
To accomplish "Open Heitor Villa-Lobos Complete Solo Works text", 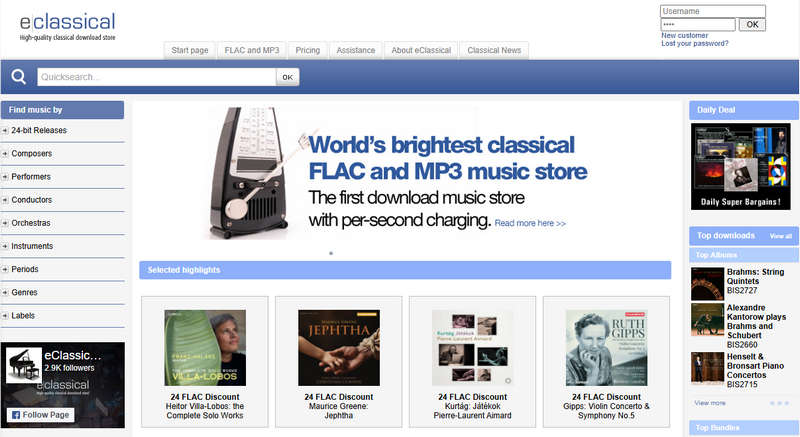I will pyautogui.click(x=205, y=411).
